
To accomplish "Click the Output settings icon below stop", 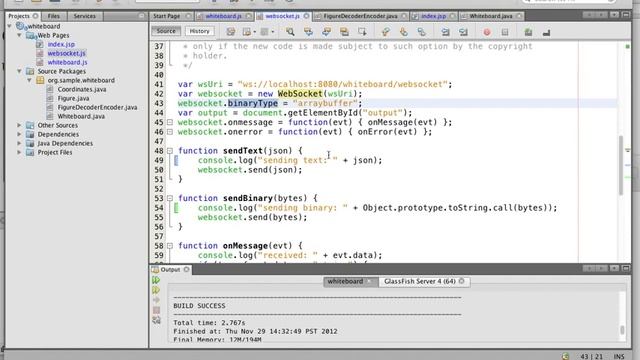I will point(156,320).
